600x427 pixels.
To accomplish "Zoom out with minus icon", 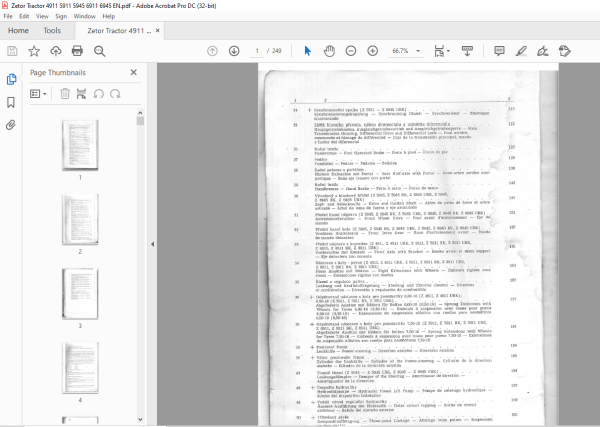I will click(x=351, y=51).
